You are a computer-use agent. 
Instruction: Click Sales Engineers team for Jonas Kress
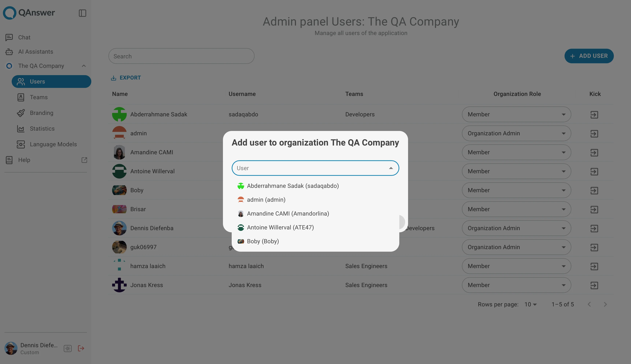(366, 285)
